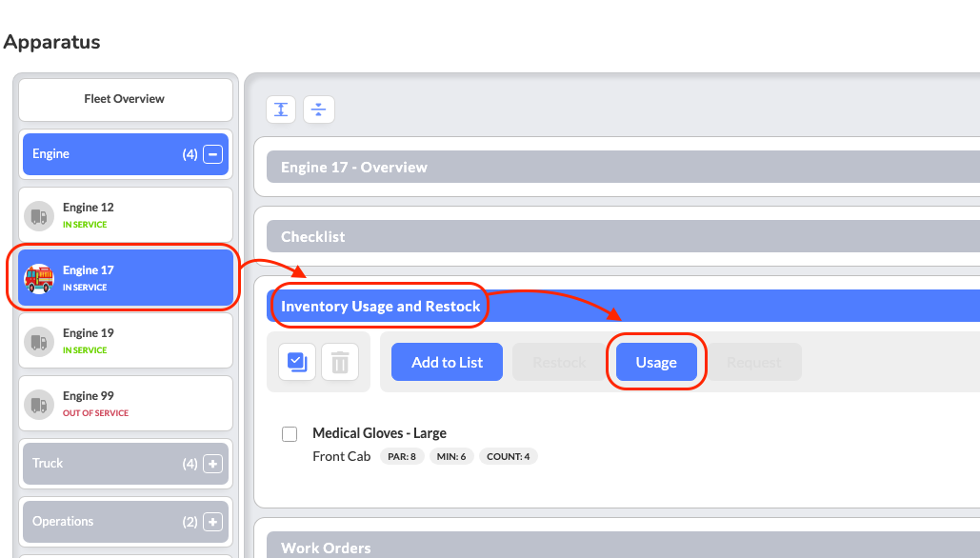This screenshot has height=558, width=980.
Task: Open the Checklist section header
Action: (x=623, y=236)
